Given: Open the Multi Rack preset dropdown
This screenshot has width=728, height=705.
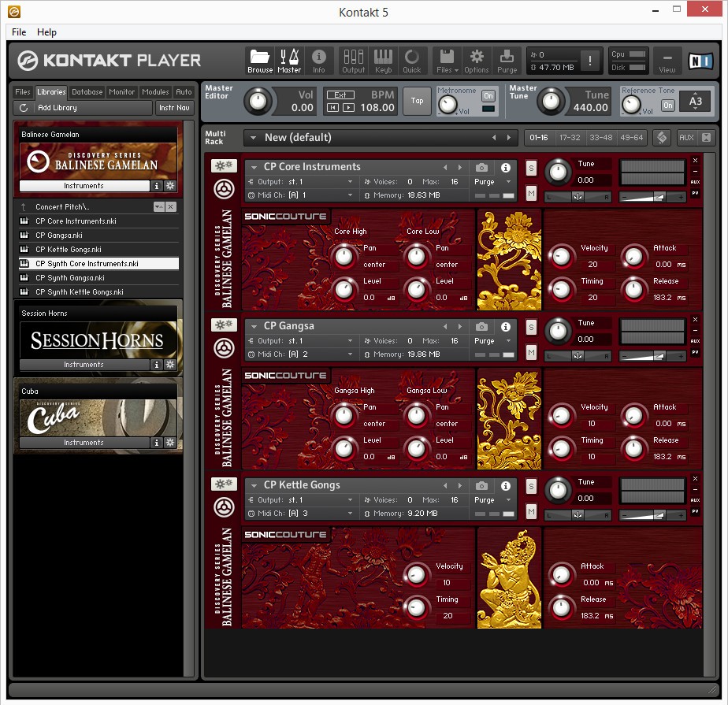Looking at the screenshot, I should click(x=254, y=137).
